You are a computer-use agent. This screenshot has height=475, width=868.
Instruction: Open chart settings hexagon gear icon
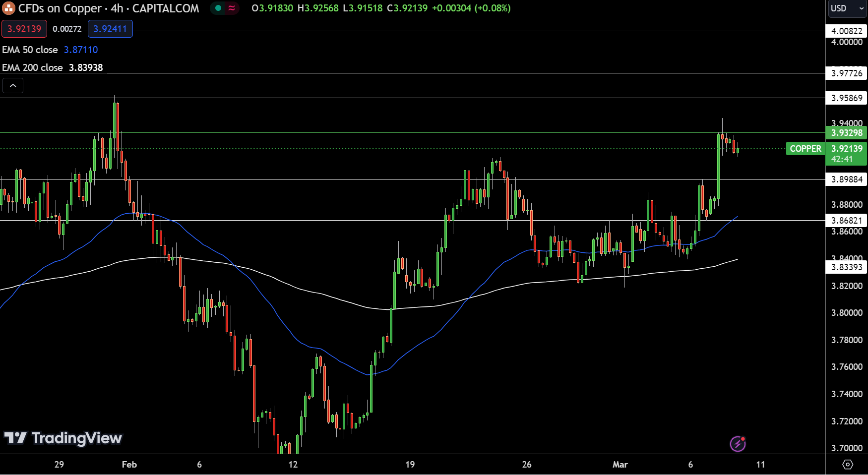[848, 465]
